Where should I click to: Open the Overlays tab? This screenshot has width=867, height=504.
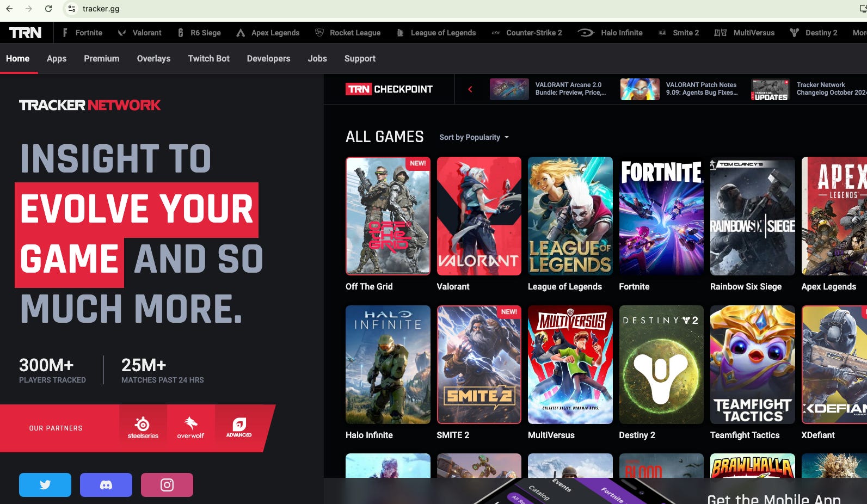pyautogui.click(x=153, y=58)
